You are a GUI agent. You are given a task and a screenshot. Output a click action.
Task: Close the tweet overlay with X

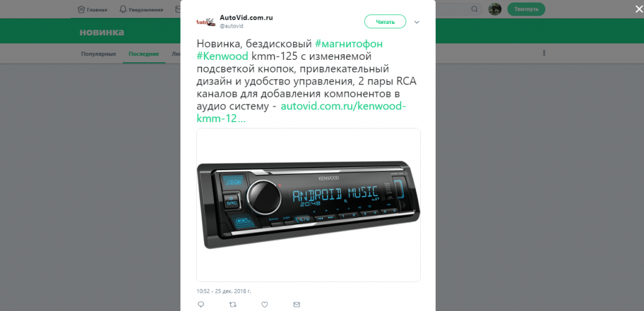639,9
